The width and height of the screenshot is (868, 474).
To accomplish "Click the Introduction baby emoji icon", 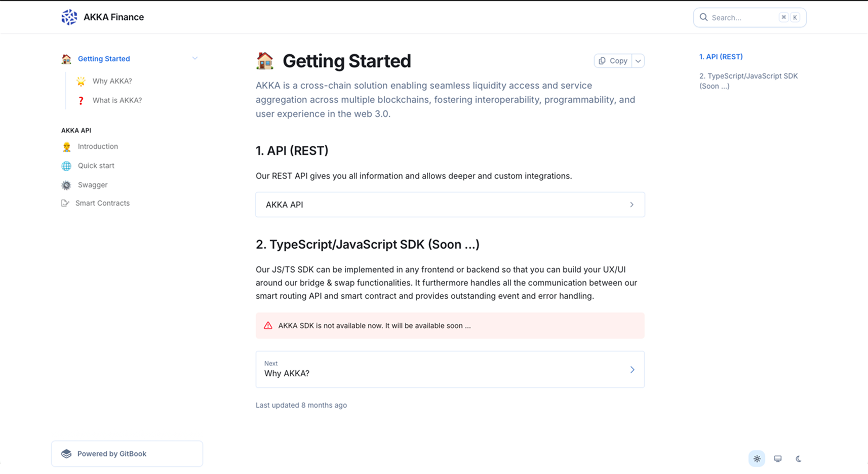I will click(66, 146).
